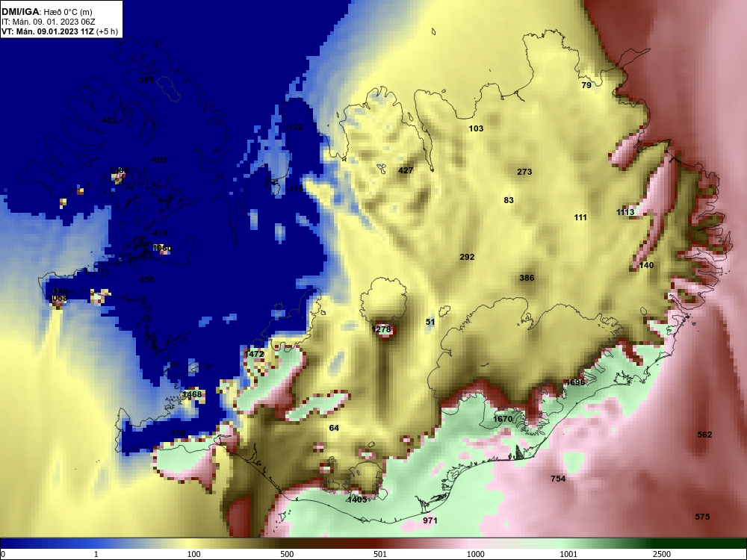Click the 'DMI/IGA: Hæð 0°C (m)' title line
Image resolution: width=747 pixels, height=560 pixels.
coord(47,12)
